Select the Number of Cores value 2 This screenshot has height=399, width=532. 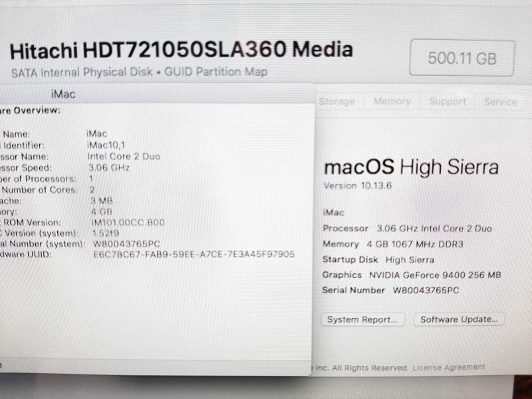point(92,190)
